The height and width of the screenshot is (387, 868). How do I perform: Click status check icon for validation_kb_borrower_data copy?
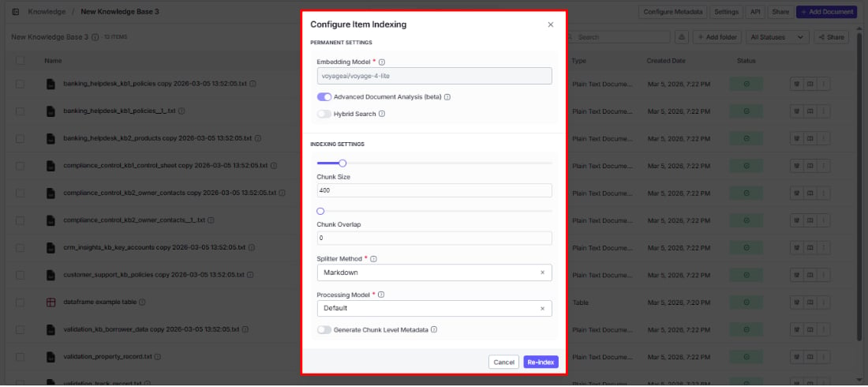(746, 329)
